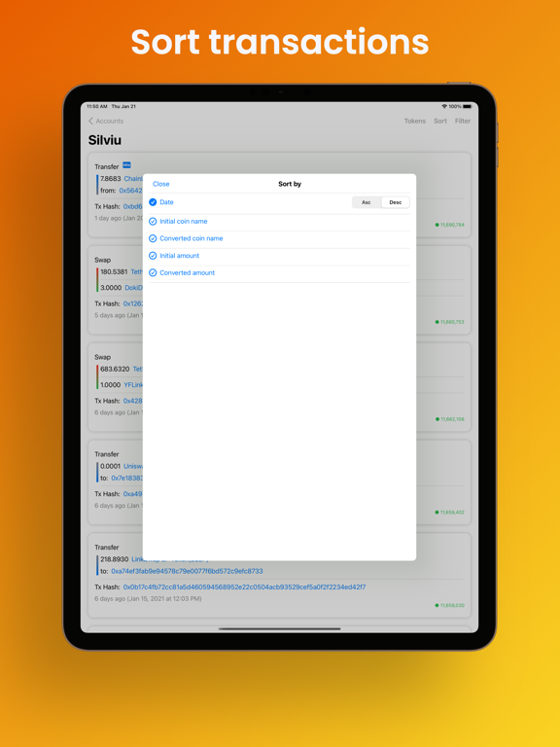The width and height of the screenshot is (560, 747).
Task: Choose Converted coin name sort option
Action: coord(191,238)
